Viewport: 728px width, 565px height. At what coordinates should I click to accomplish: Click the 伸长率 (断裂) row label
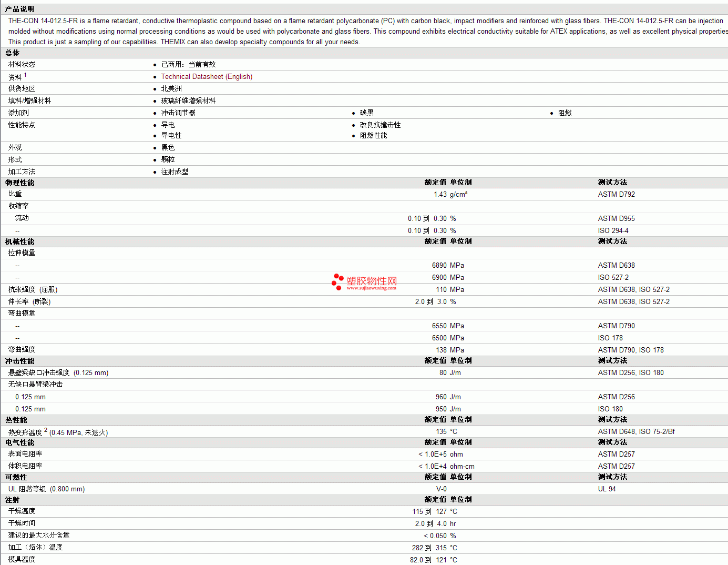point(29,302)
